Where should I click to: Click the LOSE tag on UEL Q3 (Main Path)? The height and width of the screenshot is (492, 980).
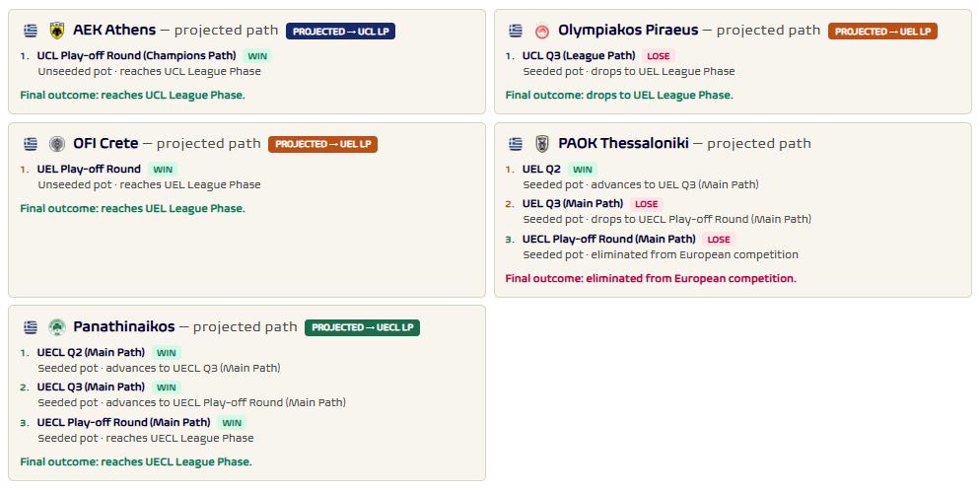tap(646, 204)
